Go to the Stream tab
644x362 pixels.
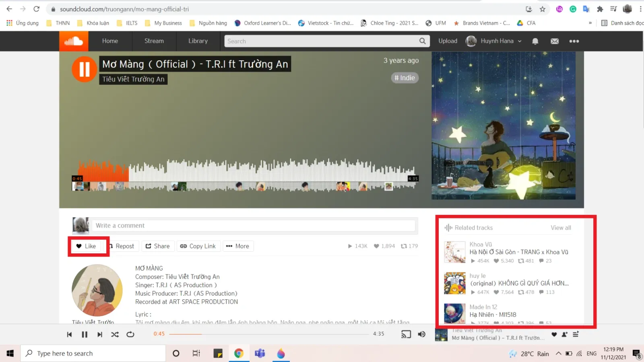click(154, 41)
